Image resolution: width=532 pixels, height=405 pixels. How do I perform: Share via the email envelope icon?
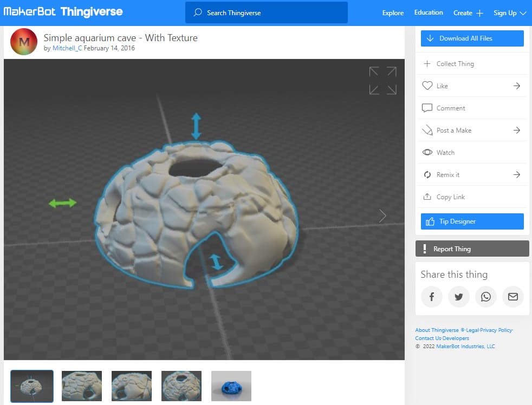(x=513, y=297)
